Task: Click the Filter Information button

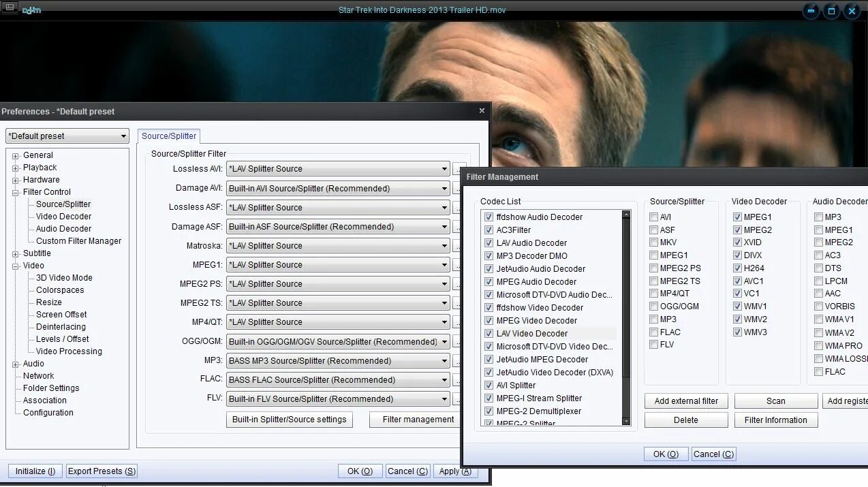Action: pos(776,420)
